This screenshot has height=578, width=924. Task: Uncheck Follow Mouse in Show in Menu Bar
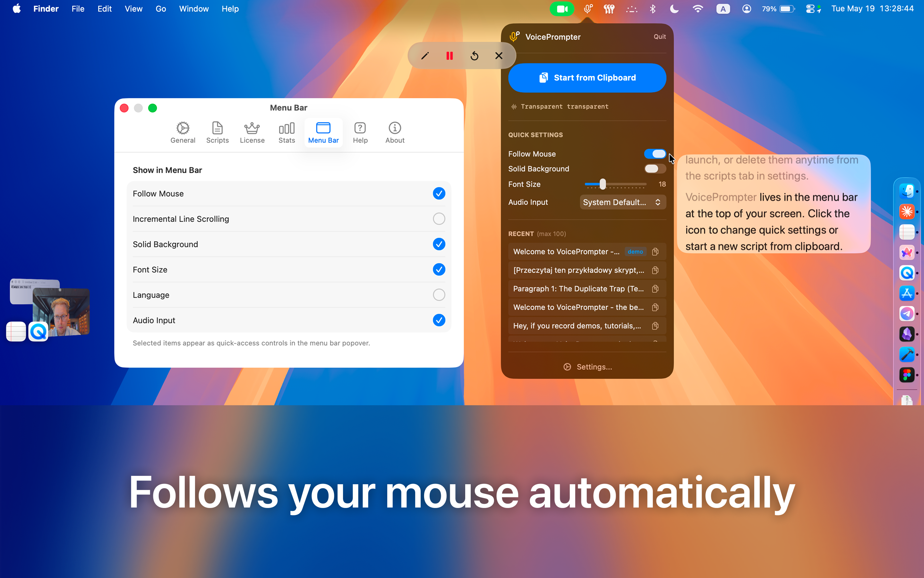coord(439,193)
